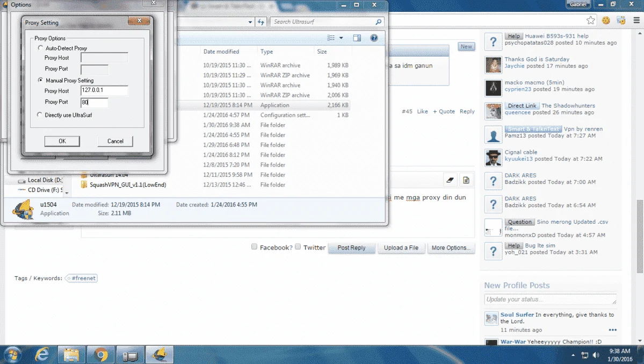Reply to post #45
The width and height of the screenshot is (644, 364).
467,111
